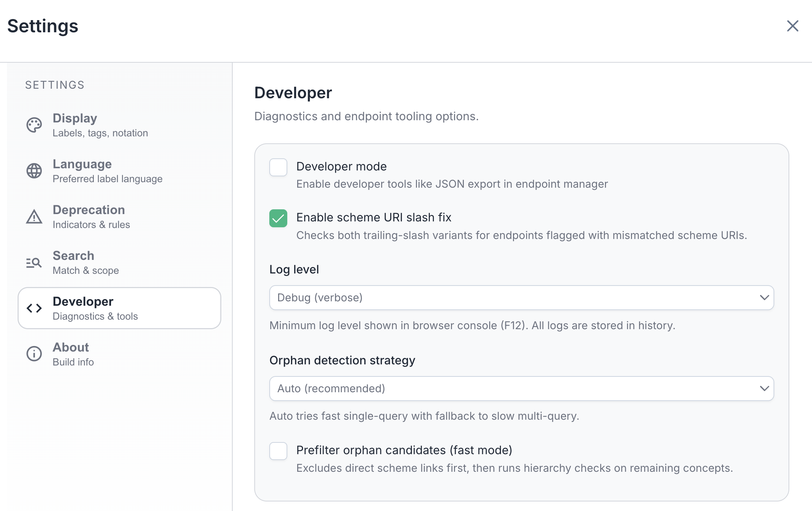Click the warning triangle icon for Deprecation

point(33,217)
